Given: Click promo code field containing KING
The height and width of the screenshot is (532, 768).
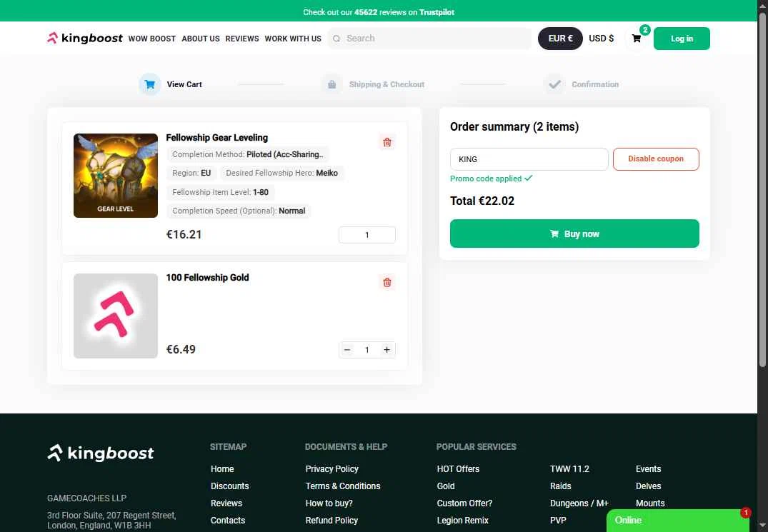Looking at the screenshot, I should 529,159.
